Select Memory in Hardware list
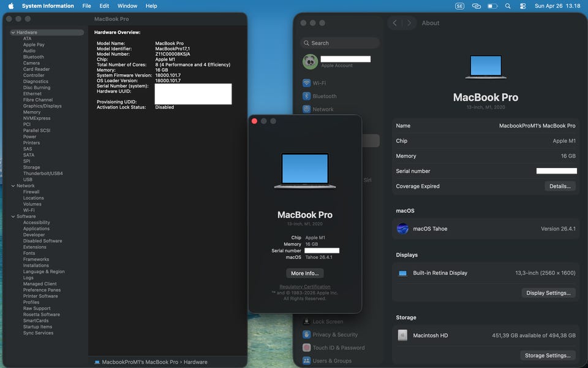This screenshot has width=588, height=368. [x=32, y=112]
